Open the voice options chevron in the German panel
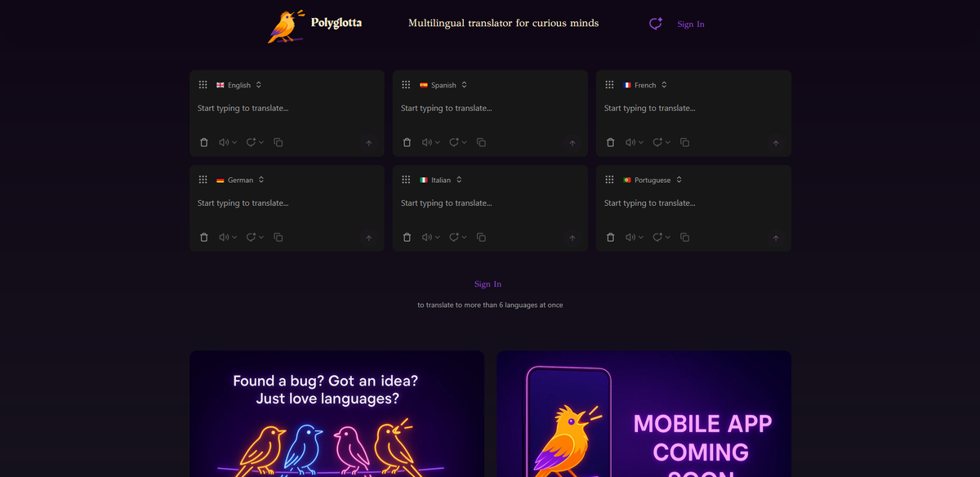This screenshot has height=477, width=980. pyautogui.click(x=235, y=238)
